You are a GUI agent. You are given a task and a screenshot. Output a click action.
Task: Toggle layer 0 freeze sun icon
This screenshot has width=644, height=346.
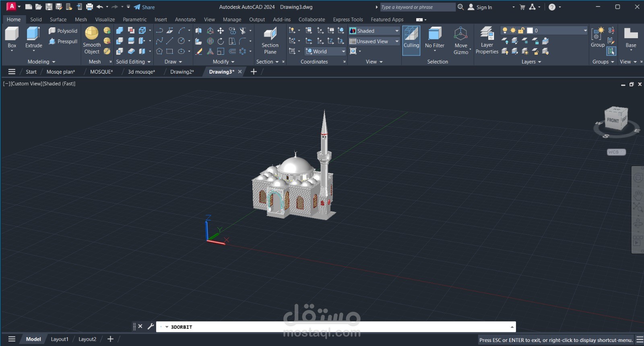pos(513,31)
